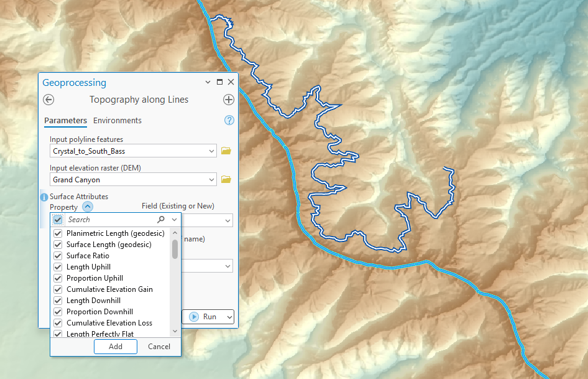Viewport: 588px width, 379px height.
Task: Uncheck Proportion Uphill option
Action: (x=58, y=278)
